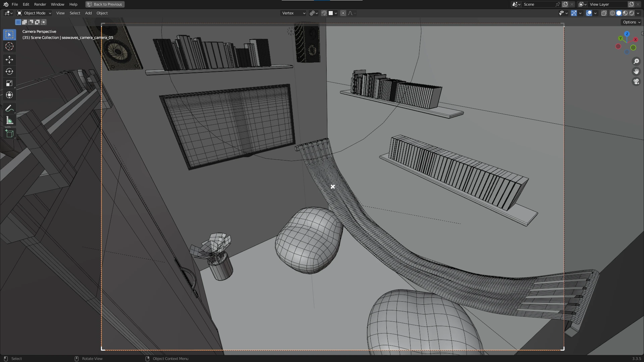Open proportional falloff dropdown
Viewport: 644px width, 362px height.
tap(352, 13)
